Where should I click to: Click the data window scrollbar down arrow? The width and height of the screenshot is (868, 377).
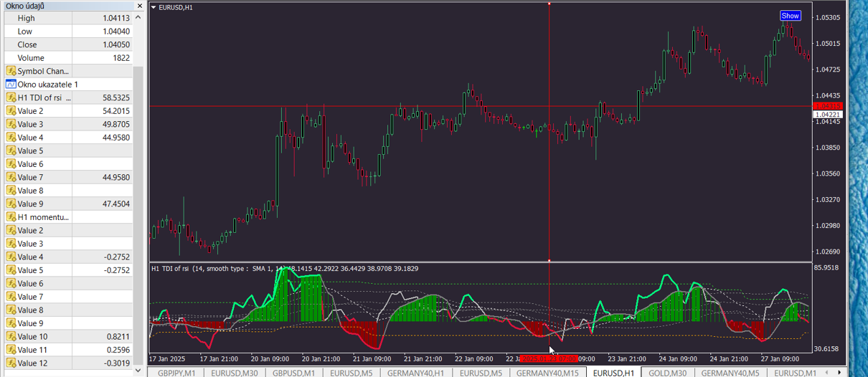tap(138, 371)
